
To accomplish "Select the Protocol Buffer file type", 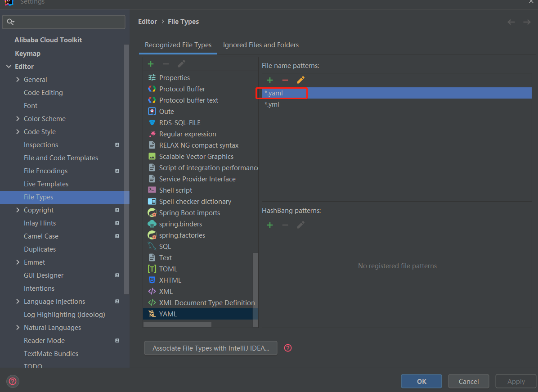I will (200, 89).
